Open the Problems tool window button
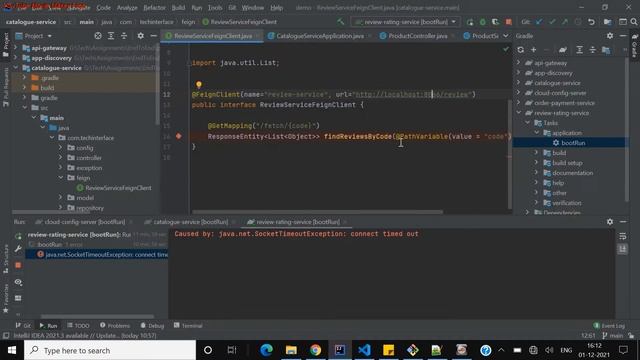Screen dimensions: 640x360 [x=115, y=325]
